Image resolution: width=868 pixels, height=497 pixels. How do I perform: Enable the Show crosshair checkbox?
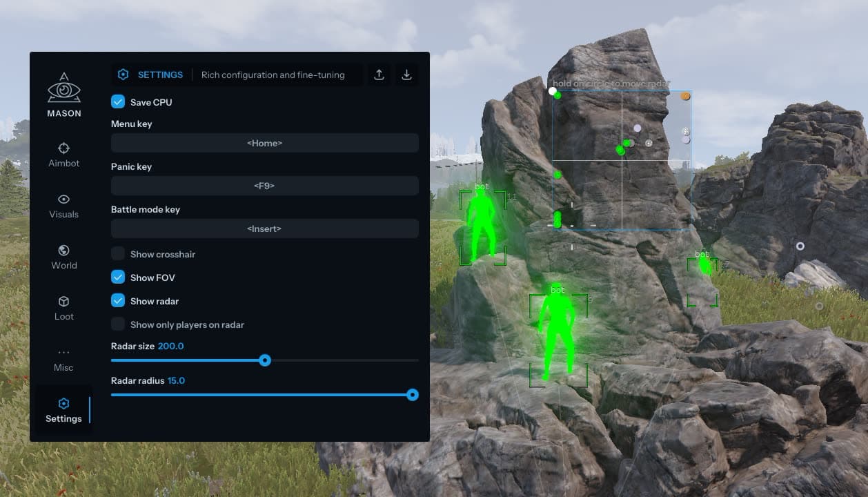point(118,254)
